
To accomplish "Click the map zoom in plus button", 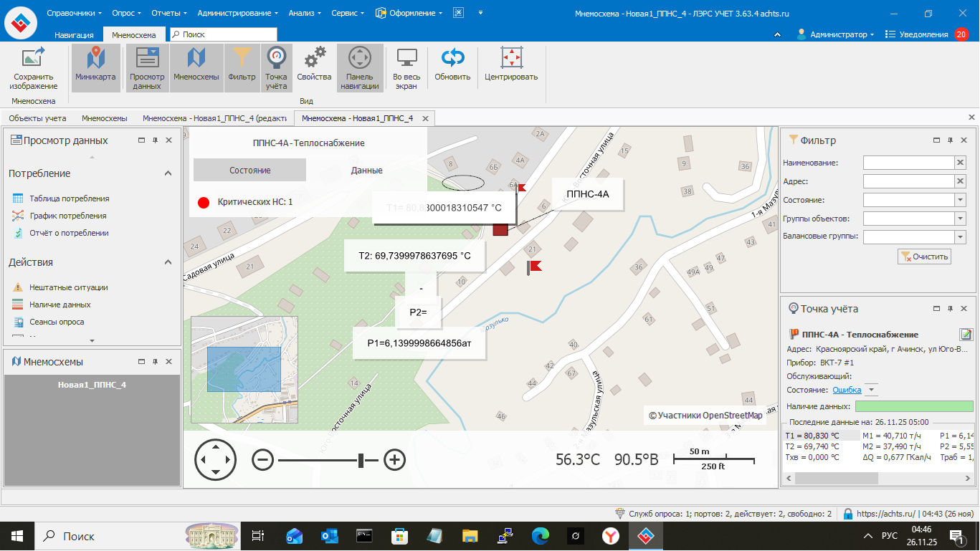I will pos(395,460).
